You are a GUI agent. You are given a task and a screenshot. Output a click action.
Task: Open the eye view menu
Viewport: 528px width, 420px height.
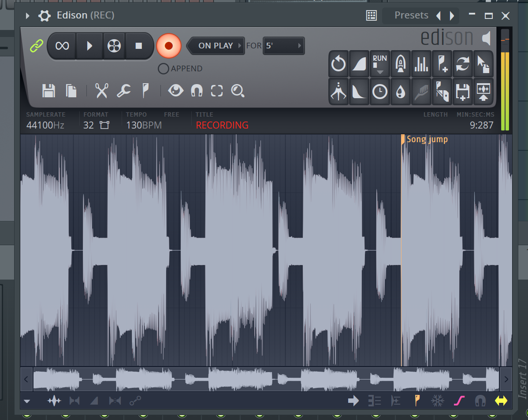click(x=176, y=90)
